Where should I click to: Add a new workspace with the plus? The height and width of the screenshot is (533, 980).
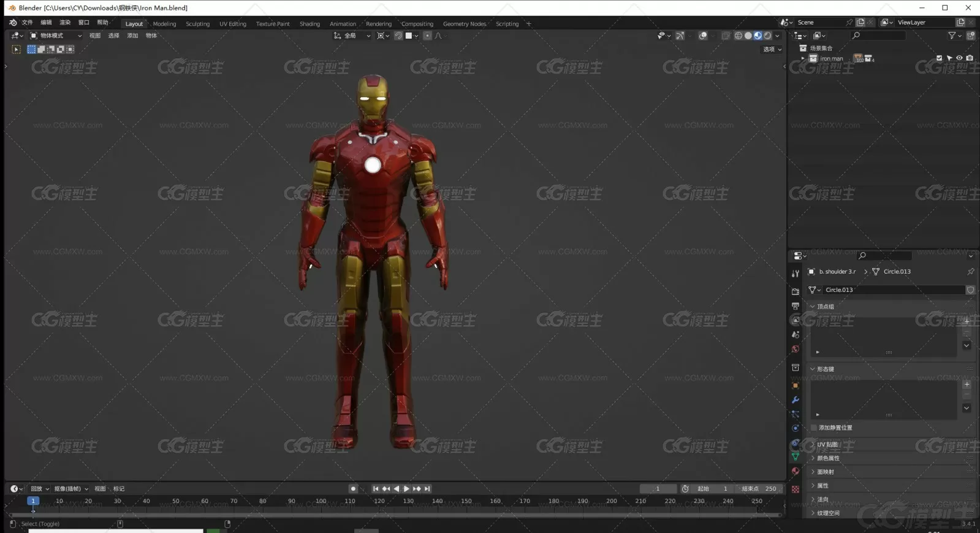(529, 24)
